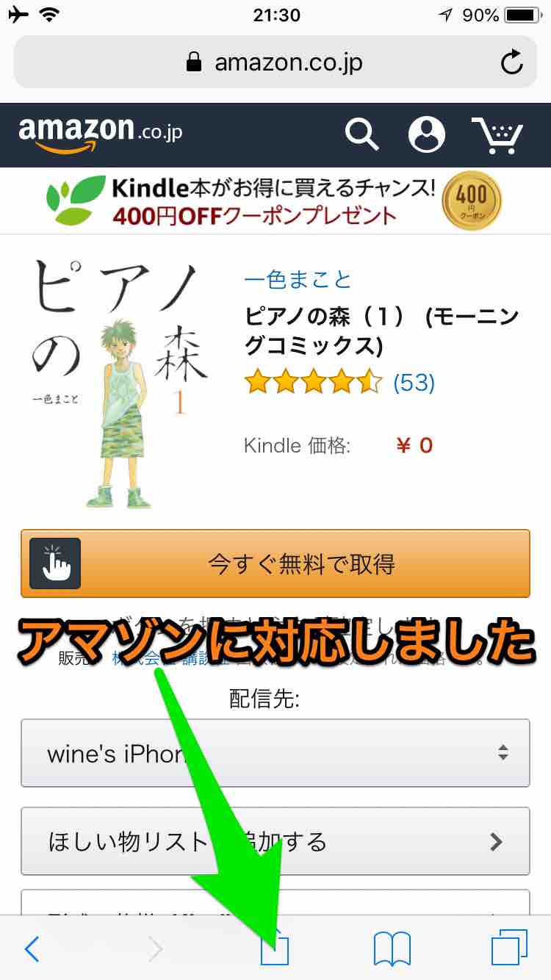551x980 pixels.
Task: Expand the wine's iPhone delivery dropdown
Action: click(x=275, y=753)
